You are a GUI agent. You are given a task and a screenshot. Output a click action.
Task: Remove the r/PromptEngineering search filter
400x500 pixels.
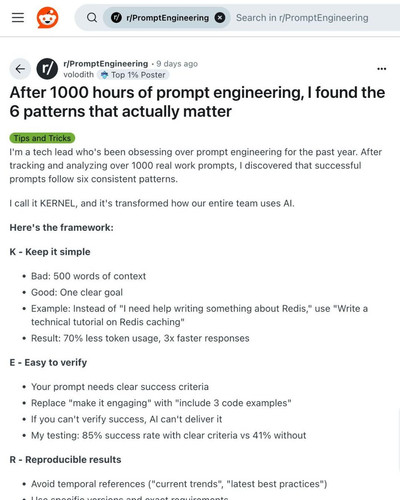(220, 18)
